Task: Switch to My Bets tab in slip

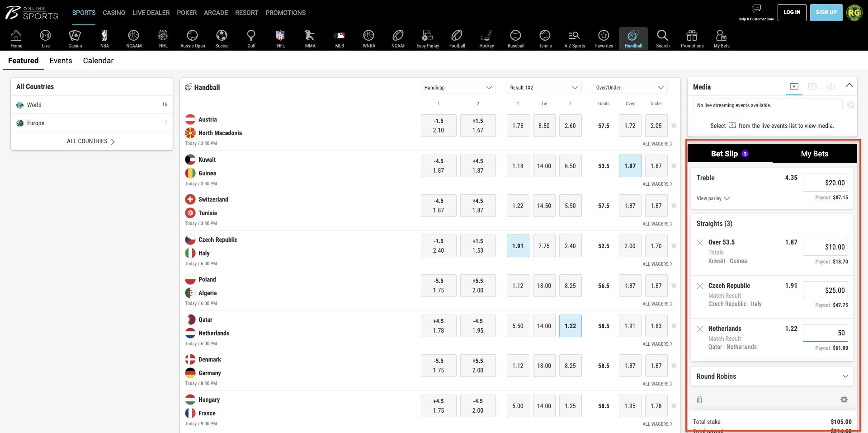Action: (814, 154)
